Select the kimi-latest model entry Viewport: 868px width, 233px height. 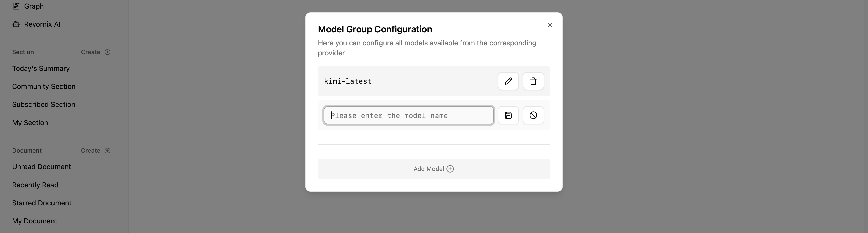(x=348, y=81)
